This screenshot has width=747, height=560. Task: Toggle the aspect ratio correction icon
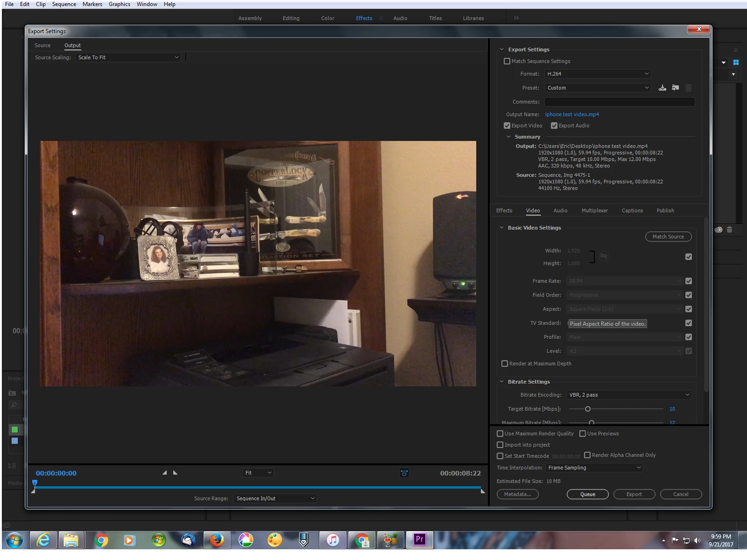coord(404,473)
